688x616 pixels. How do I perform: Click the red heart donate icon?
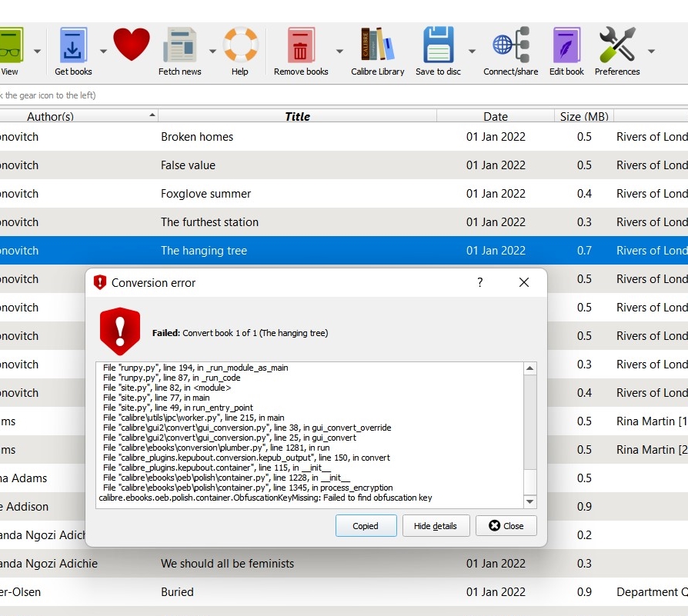point(131,45)
